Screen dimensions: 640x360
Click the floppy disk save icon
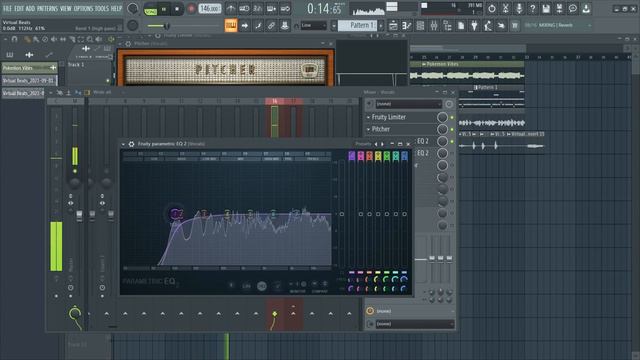click(x=546, y=8)
